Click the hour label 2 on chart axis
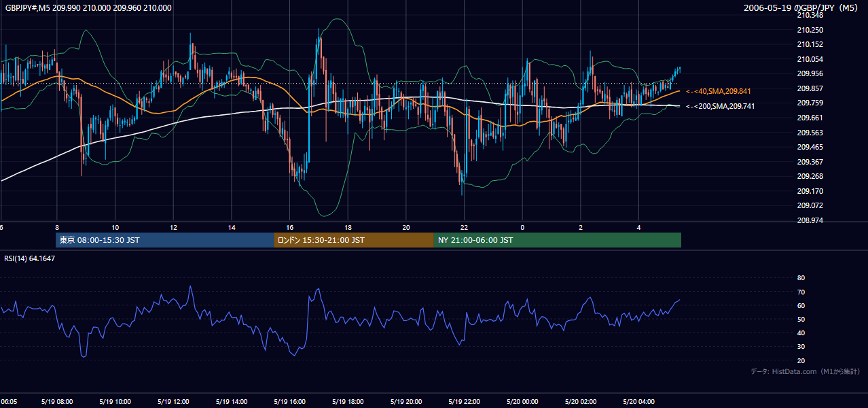This screenshot has width=868, height=408. point(581,227)
